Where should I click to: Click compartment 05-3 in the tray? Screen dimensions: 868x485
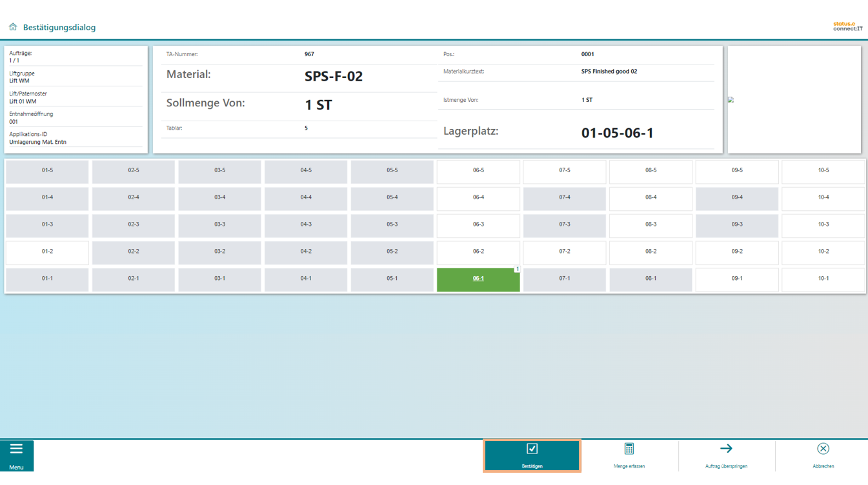pos(392,225)
